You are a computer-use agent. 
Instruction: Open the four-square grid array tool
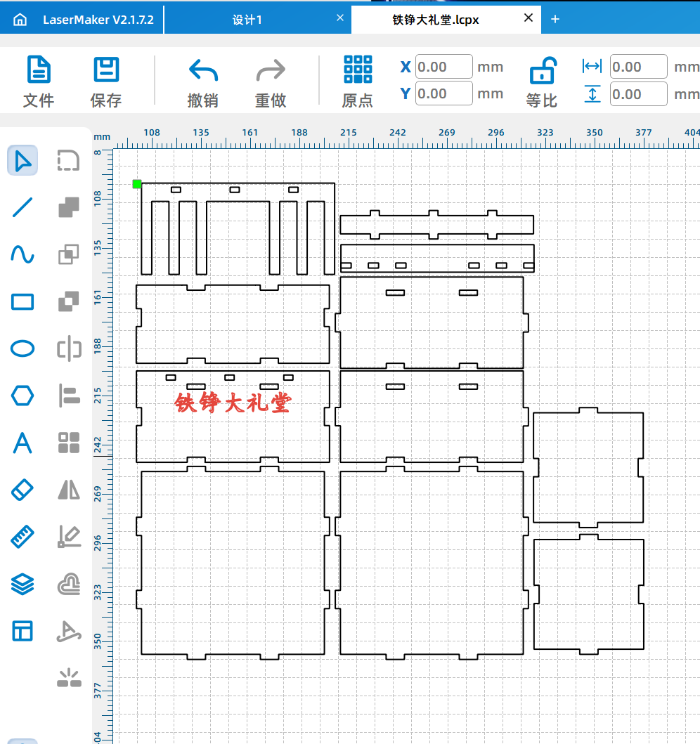(69, 443)
